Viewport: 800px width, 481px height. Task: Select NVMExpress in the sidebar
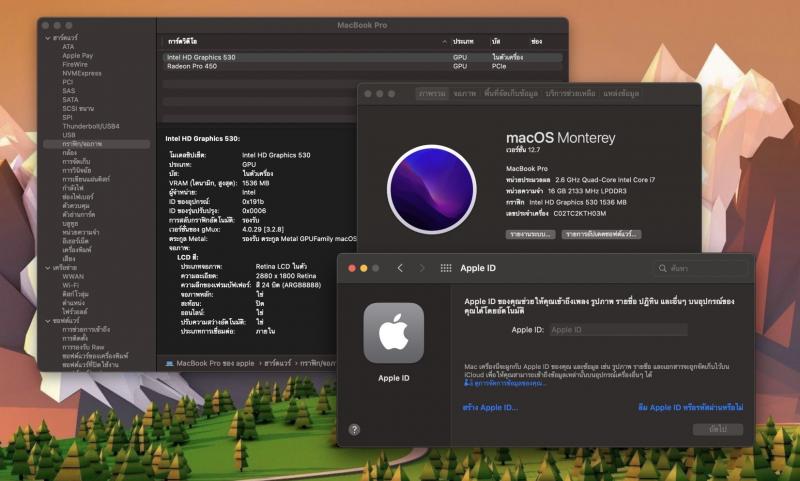tap(82, 73)
